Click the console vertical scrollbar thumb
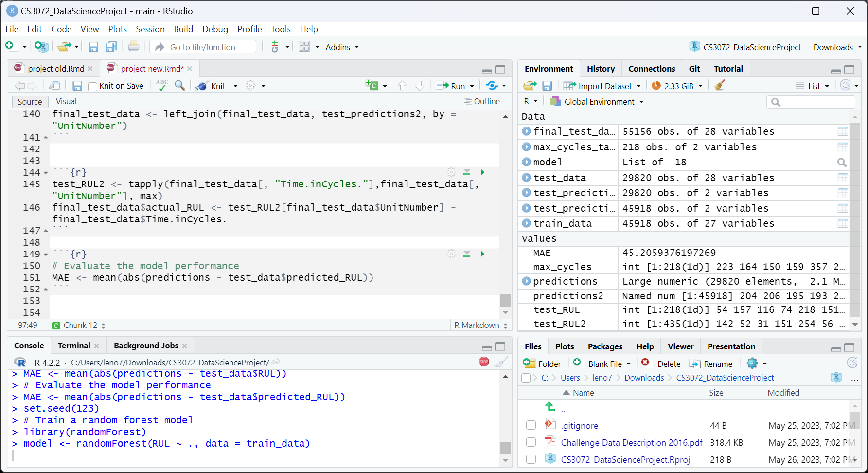 [x=505, y=447]
